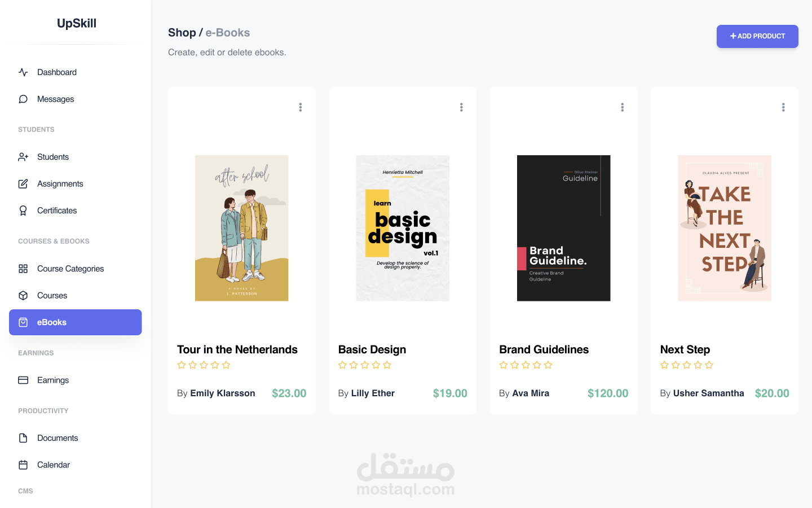Image resolution: width=812 pixels, height=508 pixels.
Task: Click the first star under Brand Guidelines
Action: coord(504,365)
